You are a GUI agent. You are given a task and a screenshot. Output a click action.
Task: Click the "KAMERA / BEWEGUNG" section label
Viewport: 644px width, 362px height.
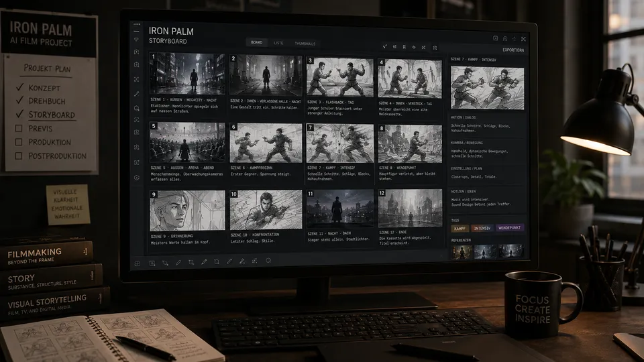click(x=467, y=143)
